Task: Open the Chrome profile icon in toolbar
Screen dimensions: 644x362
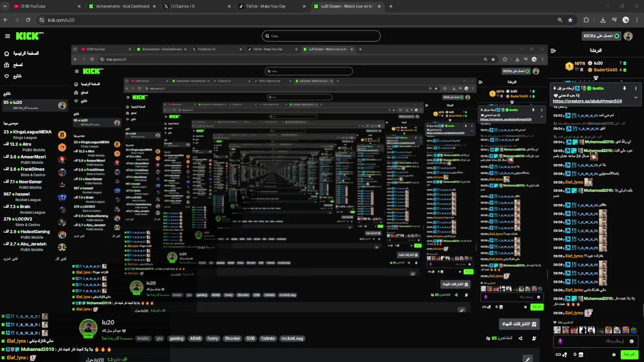Action: 625,20
